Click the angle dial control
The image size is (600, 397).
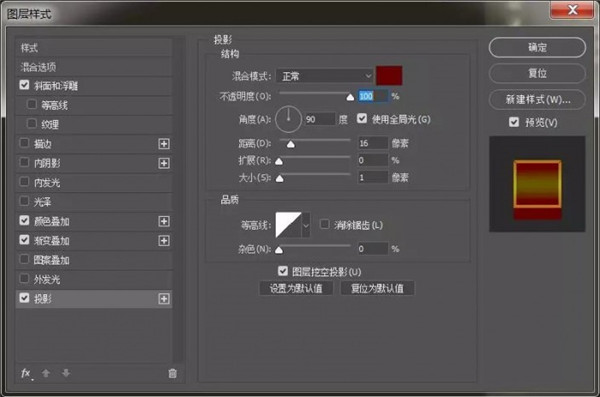click(288, 119)
